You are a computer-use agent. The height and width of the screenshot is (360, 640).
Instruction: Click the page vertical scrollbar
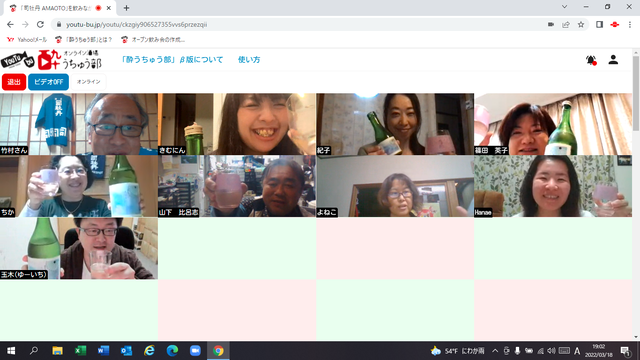tap(636, 93)
